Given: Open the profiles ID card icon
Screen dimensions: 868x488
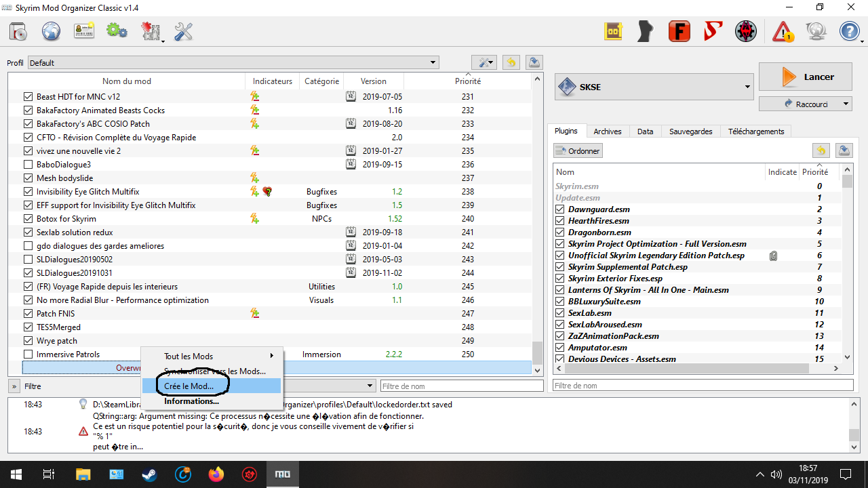Looking at the screenshot, I should click(84, 31).
